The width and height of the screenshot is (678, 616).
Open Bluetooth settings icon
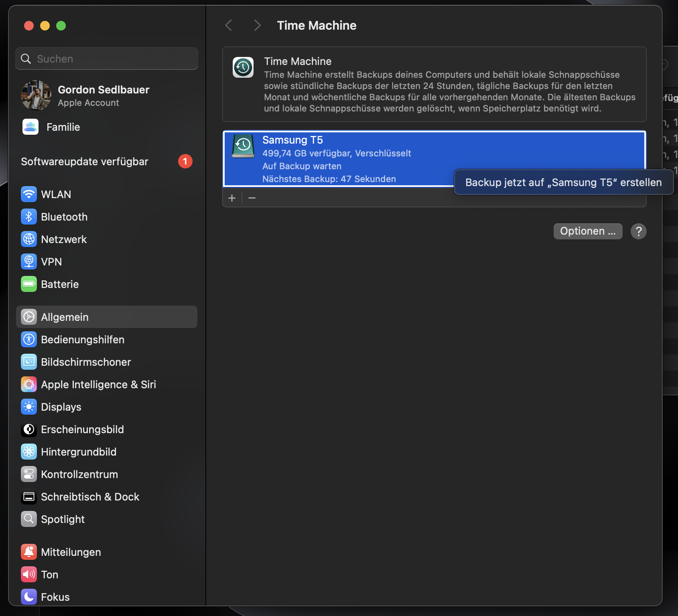pos(29,217)
